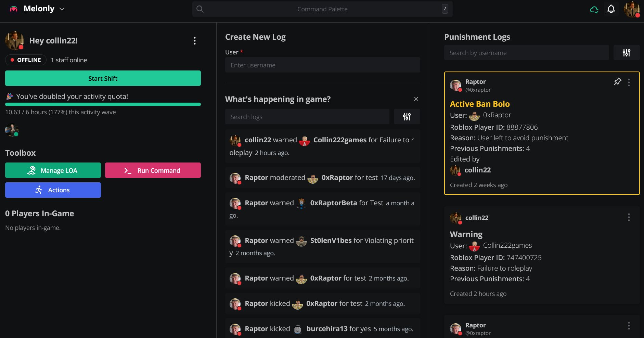Click the Melonly logo icon
The height and width of the screenshot is (338, 644).
[14, 9]
